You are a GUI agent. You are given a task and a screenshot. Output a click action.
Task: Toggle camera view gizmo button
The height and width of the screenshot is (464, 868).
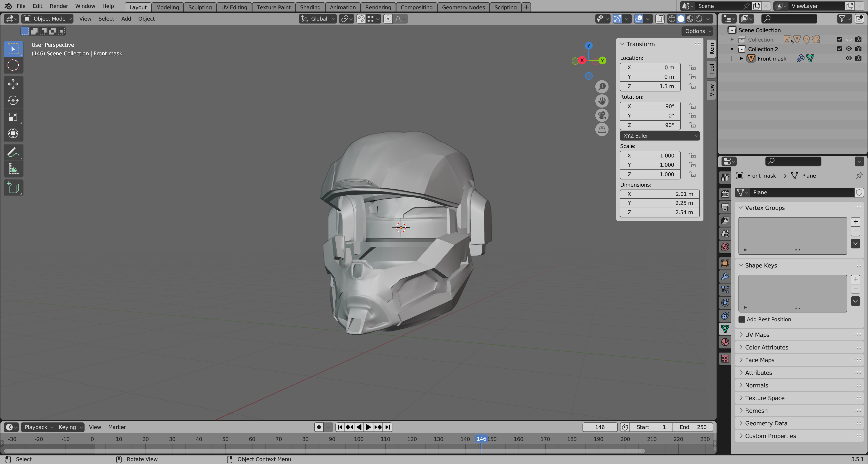click(x=602, y=115)
